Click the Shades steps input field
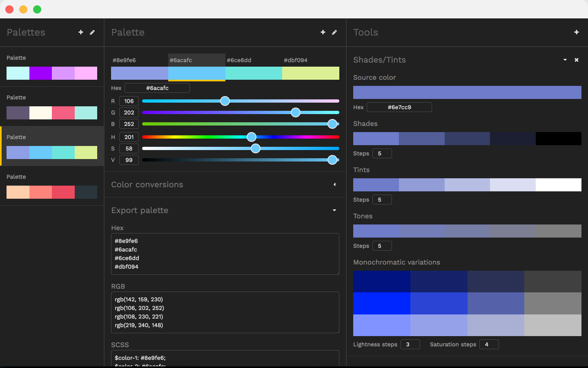The height and width of the screenshot is (368, 588). (382, 153)
